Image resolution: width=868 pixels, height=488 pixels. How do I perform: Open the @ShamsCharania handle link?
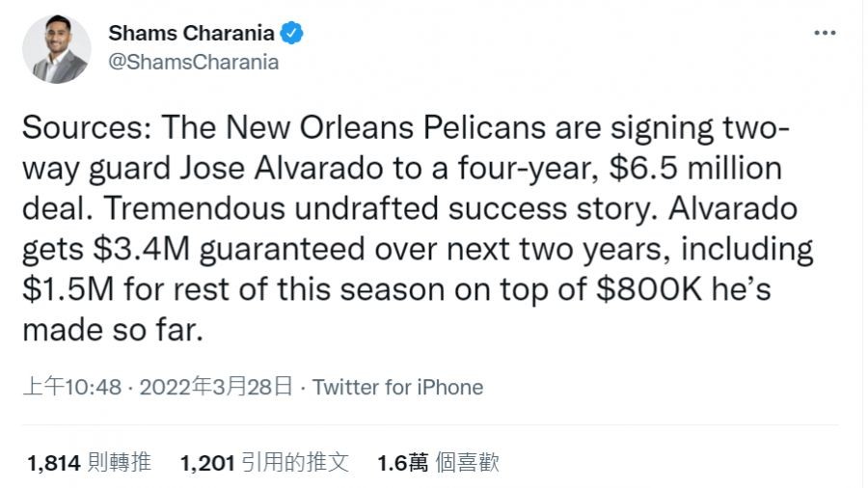click(193, 62)
